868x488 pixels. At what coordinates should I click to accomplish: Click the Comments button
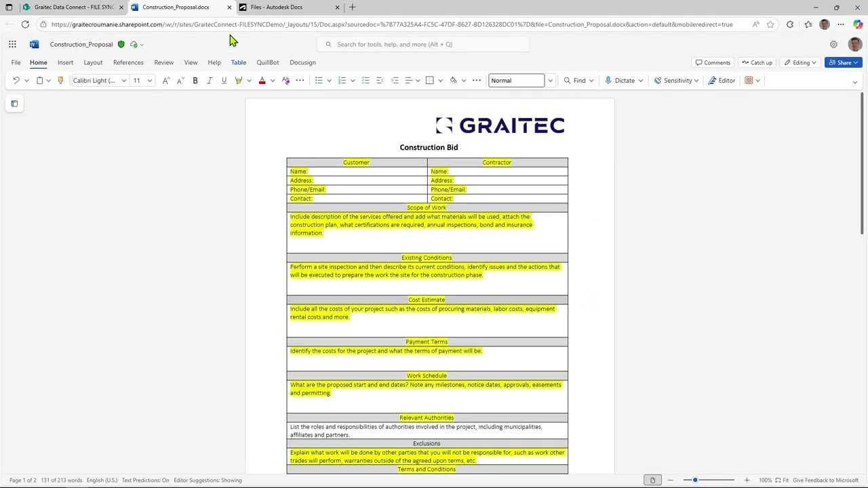pos(713,62)
